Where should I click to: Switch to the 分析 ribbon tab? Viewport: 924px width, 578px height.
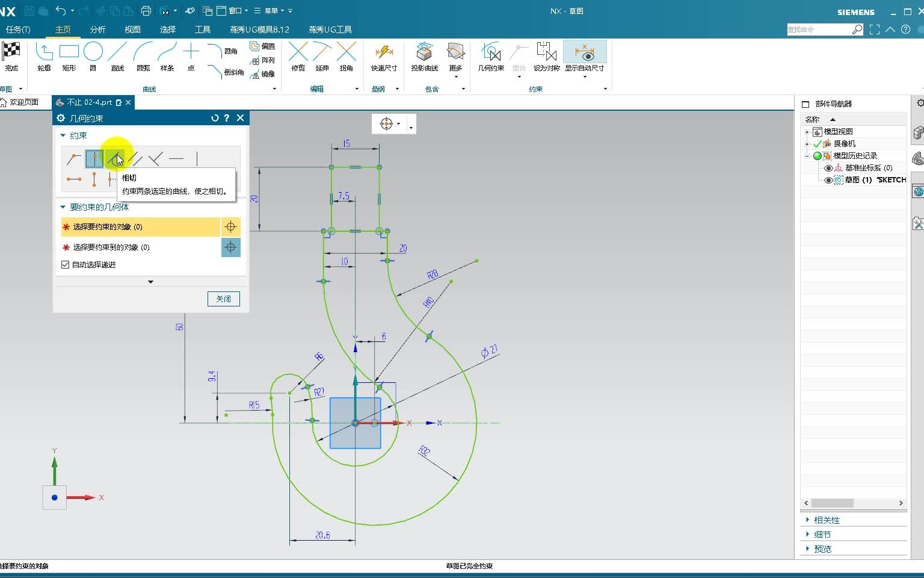tap(97, 30)
